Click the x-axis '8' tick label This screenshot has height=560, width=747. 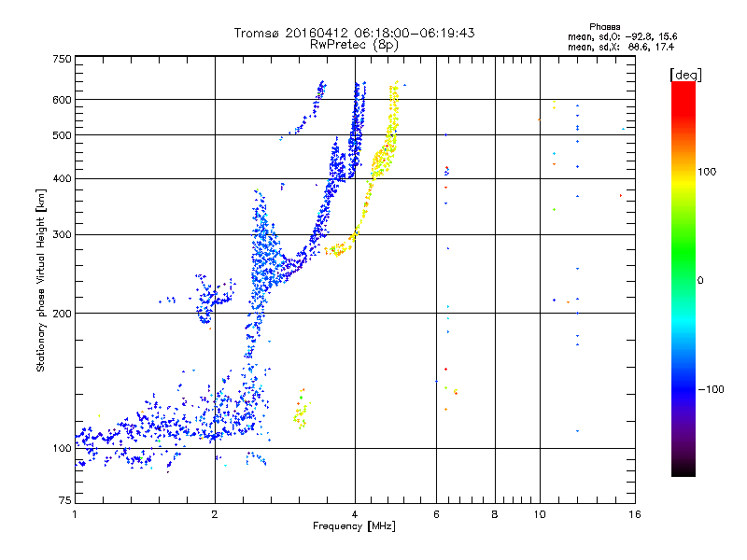[495, 514]
